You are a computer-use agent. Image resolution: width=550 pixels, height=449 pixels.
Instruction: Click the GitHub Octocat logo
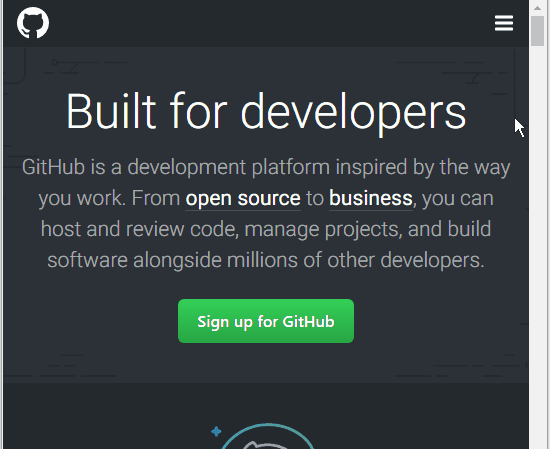click(33, 23)
